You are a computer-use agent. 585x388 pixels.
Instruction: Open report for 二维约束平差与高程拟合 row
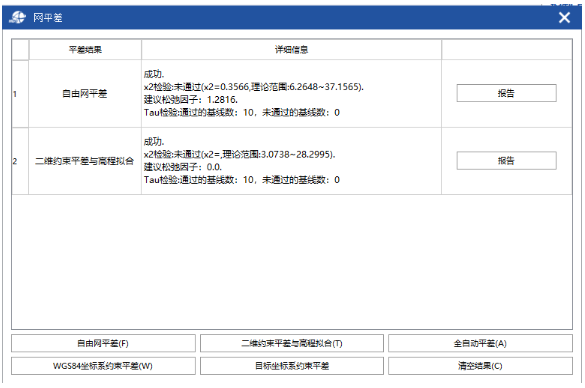[506, 160]
